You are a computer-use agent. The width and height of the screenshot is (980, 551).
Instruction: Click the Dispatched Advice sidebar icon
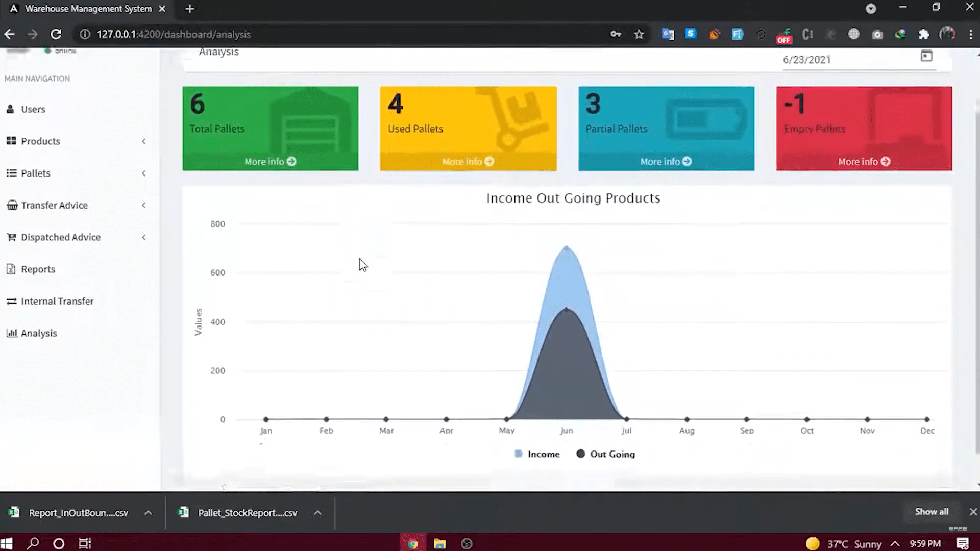(11, 237)
